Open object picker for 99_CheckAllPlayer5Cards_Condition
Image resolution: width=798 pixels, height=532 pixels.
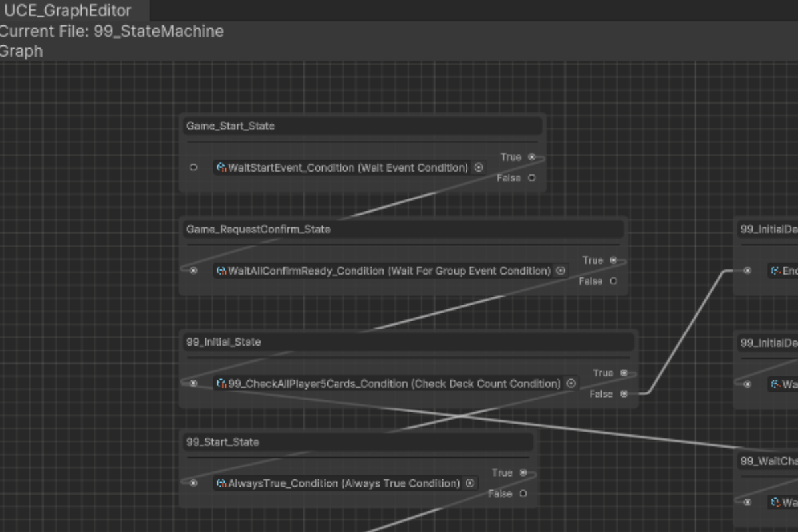pyautogui.click(x=571, y=384)
